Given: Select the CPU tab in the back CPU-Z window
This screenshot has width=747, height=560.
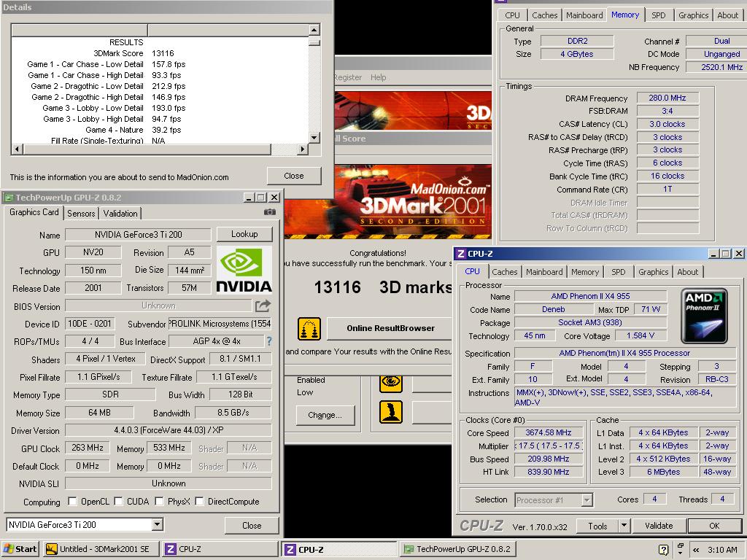Looking at the screenshot, I should tap(512, 15).
